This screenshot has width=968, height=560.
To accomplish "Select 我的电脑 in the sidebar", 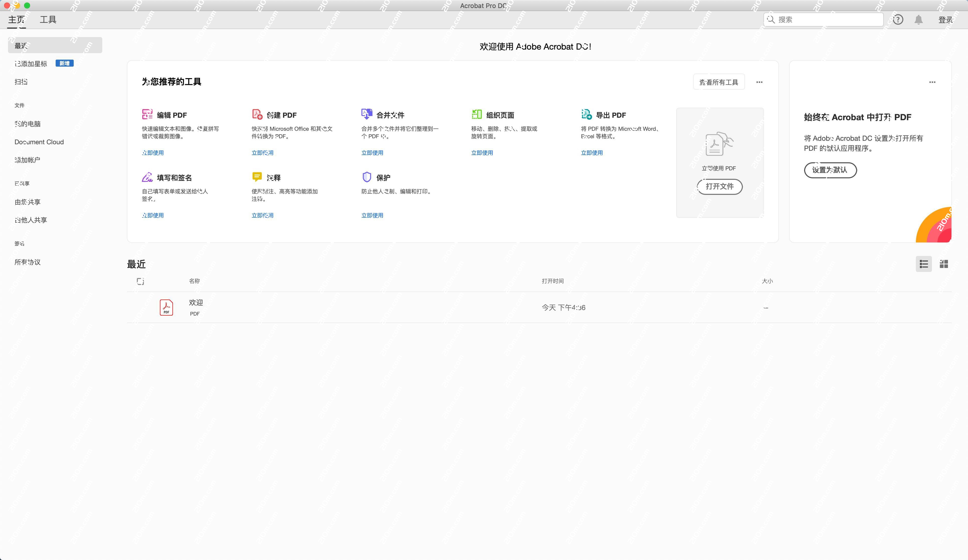I will tap(28, 123).
